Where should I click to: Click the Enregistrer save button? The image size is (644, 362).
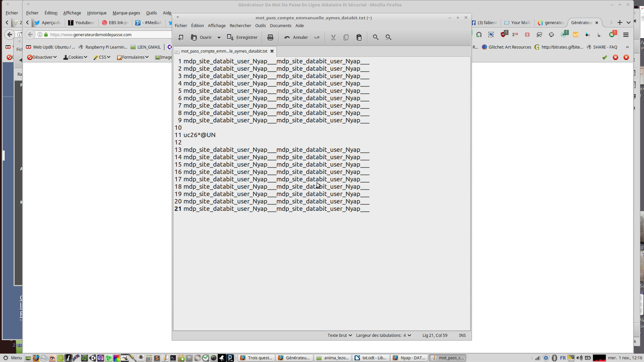click(242, 38)
